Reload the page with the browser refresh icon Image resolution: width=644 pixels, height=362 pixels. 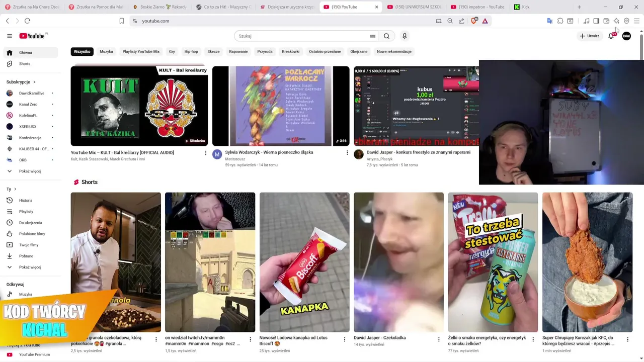pos(27,21)
